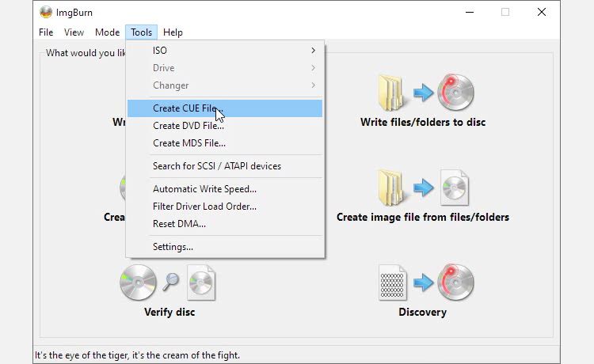The height and width of the screenshot is (364, 594).
Task: Open Settings... from Tools menu
Action: tap(225, 247)
